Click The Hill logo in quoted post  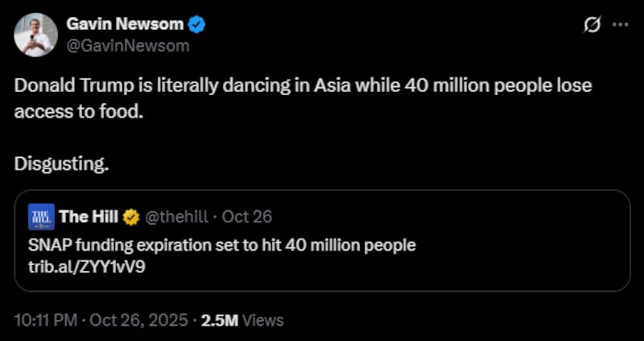(41, 216)
